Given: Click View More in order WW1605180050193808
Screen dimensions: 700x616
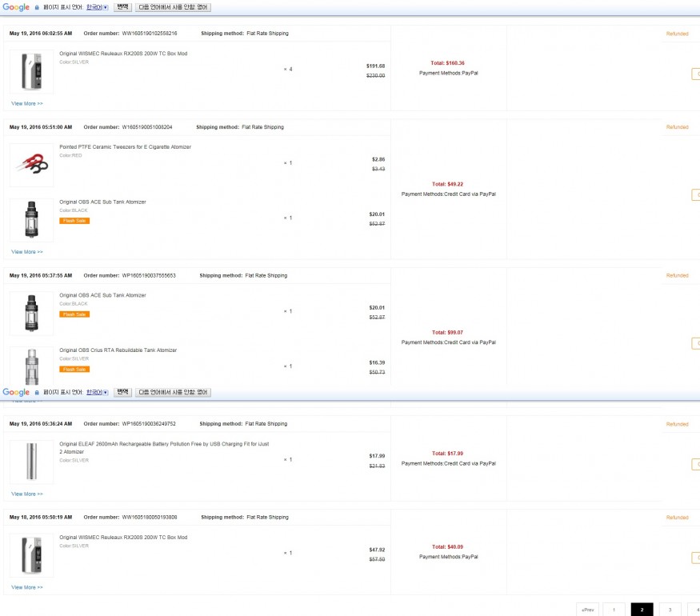Looking at the screenshot, I should click(26, 587).
